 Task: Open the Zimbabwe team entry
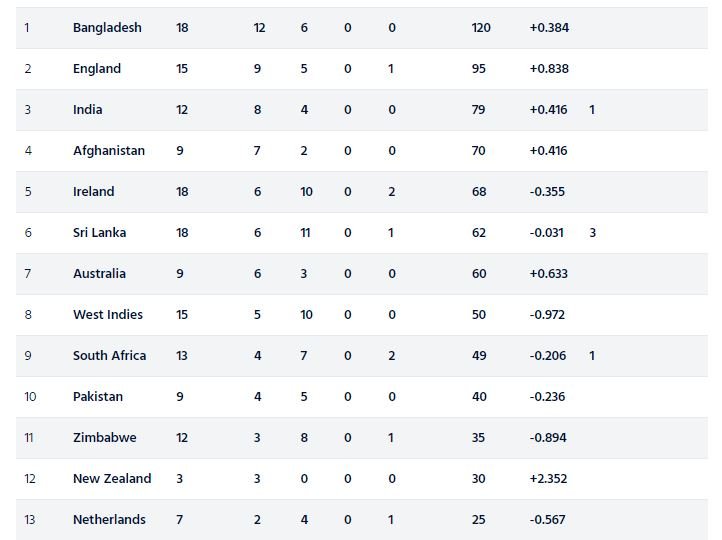[105, 438]
